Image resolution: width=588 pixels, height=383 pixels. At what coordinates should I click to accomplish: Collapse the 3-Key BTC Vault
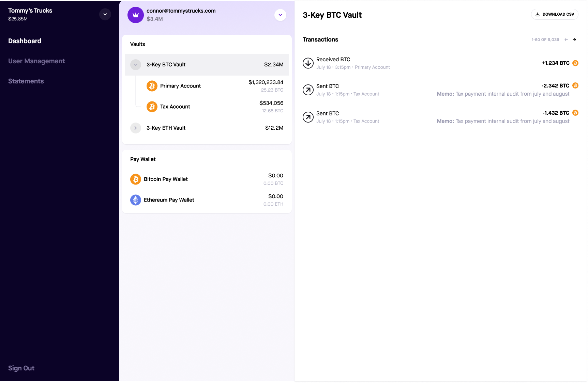[x=136, y=65]
